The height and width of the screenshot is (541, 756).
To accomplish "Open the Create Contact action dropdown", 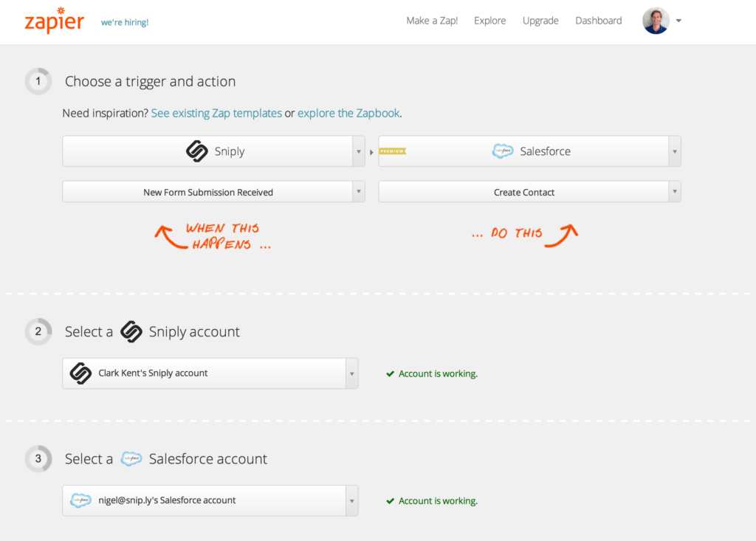I will 674,192.
